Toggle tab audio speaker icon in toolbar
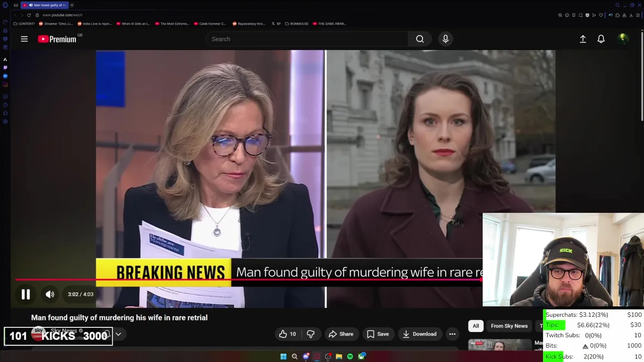The height and width of the screenshot is (362, 644). click(x=611, y=15)
